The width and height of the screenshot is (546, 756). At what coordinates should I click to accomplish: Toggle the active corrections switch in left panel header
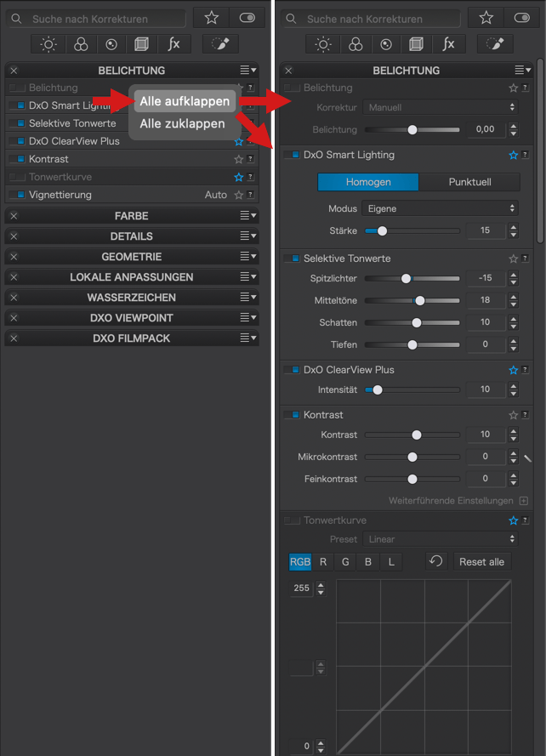[247, 19]
